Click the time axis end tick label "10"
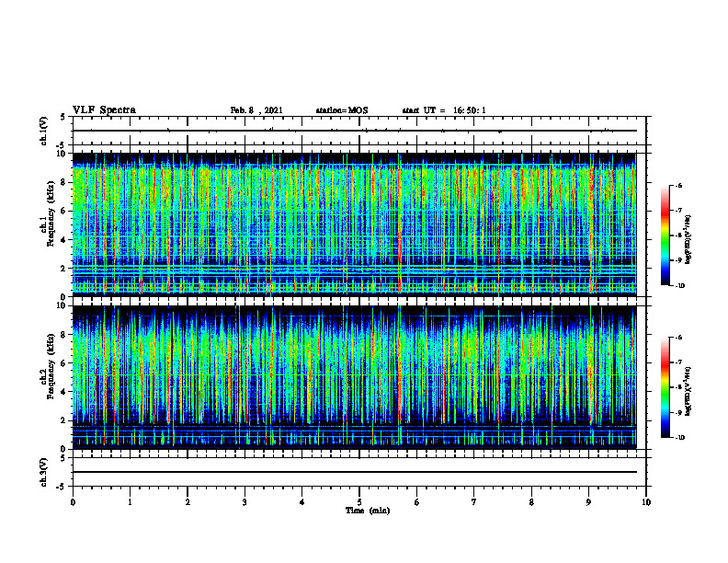The width and height of the screenshot is (728, 563). [646, 502]
